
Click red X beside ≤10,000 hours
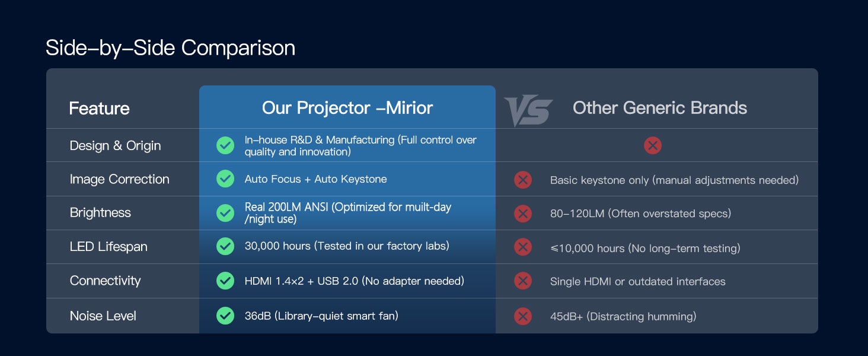tap(523, 247)
